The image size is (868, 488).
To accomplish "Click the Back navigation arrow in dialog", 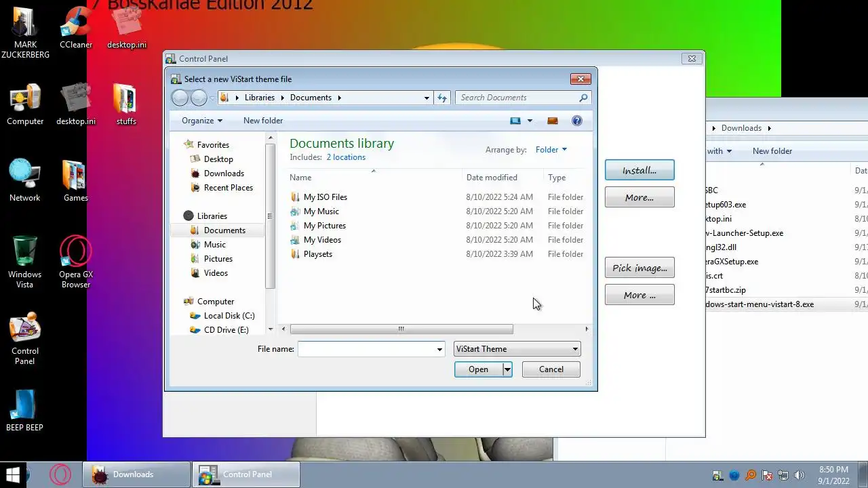I will pyautogui.click(x=180, y=98).
